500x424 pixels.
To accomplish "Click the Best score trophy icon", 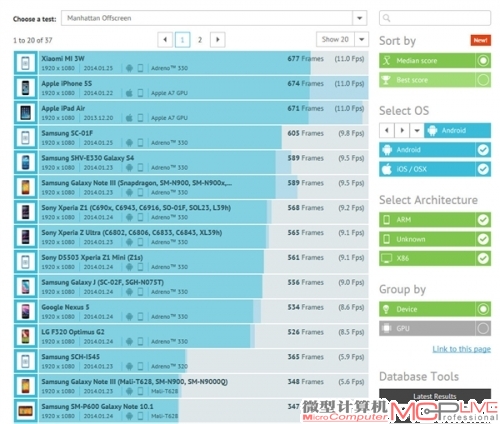I will [x=386, y=80].
